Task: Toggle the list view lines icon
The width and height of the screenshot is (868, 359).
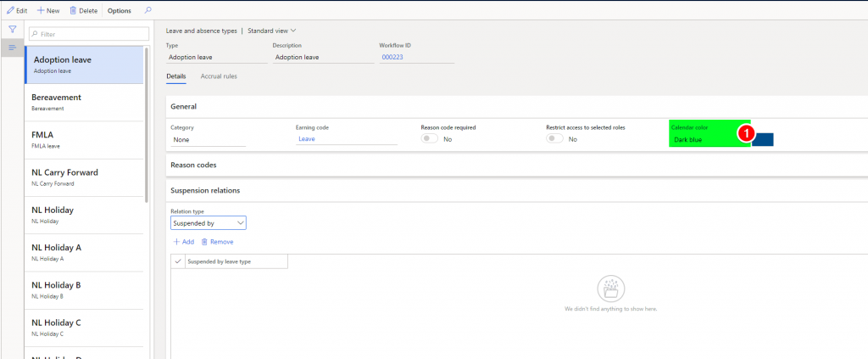Action: click(12, 48)
